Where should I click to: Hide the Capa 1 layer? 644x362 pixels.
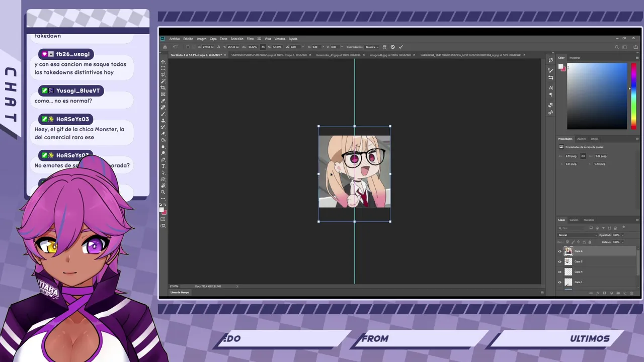560,282
